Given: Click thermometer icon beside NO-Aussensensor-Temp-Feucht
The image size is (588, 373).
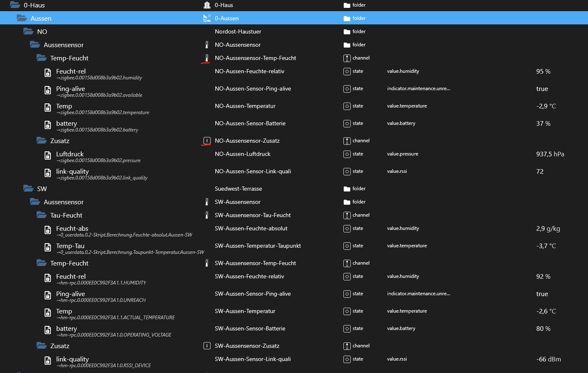Looking at the screenshot, I should coord(207,58).
